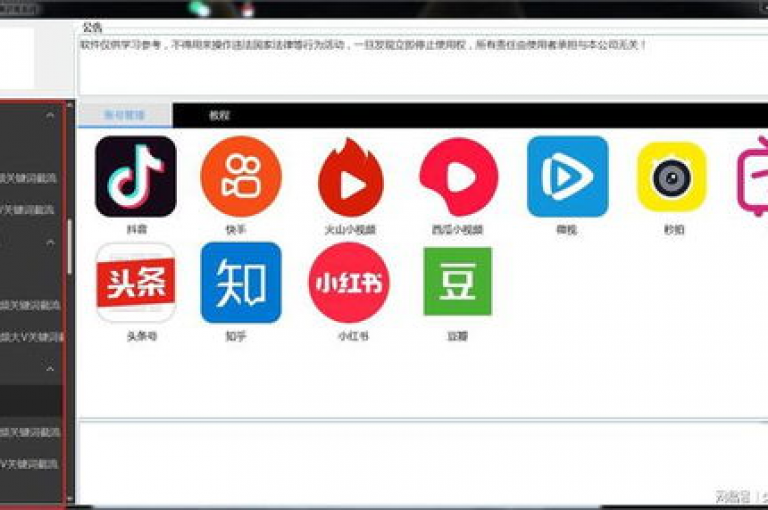Select the blue 知乎 icon
Screen dimensions: 768x510
pos(241,283)
